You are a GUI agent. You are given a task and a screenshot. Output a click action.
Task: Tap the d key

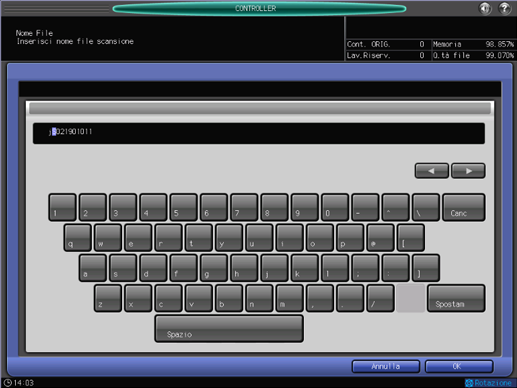coord(153,268)
